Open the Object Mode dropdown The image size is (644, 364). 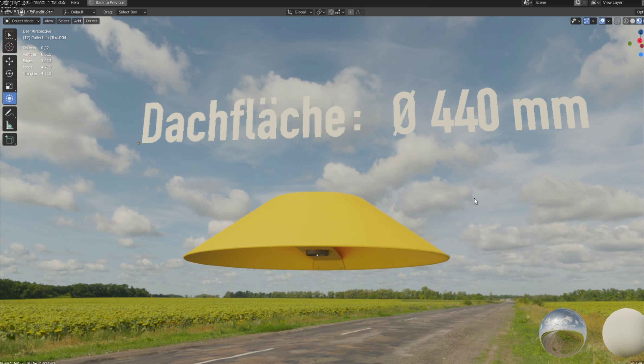22,21
